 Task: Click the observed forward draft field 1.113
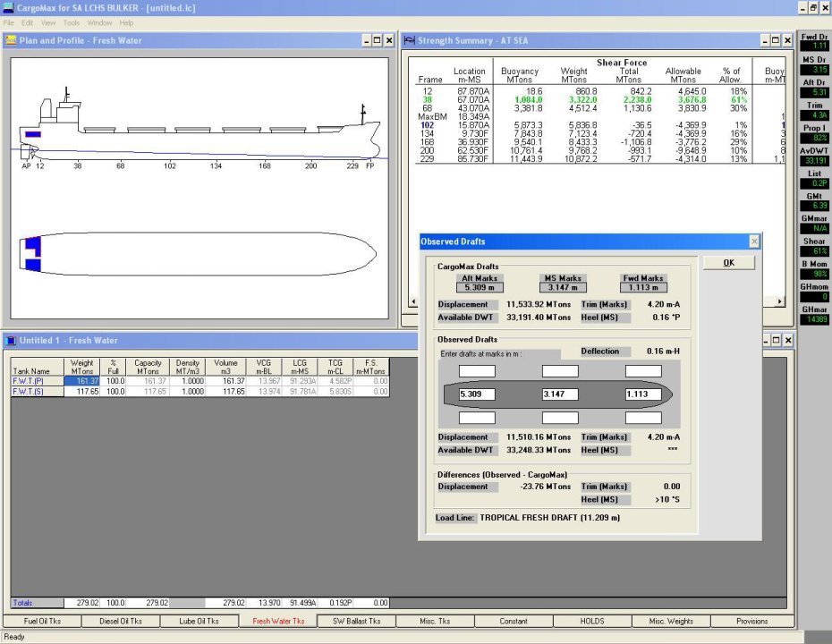click(x=643, y=394)
